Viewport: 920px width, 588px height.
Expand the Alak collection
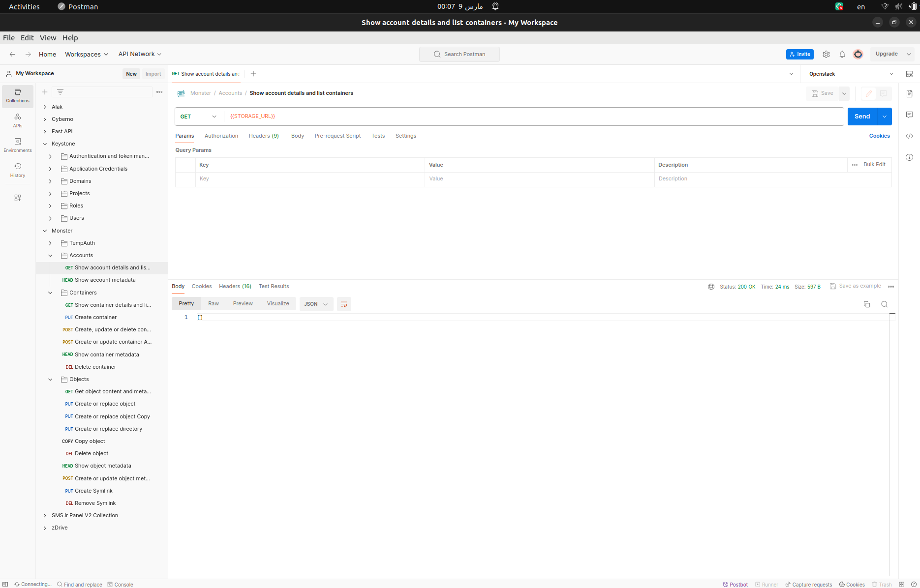tap(45, 107)
